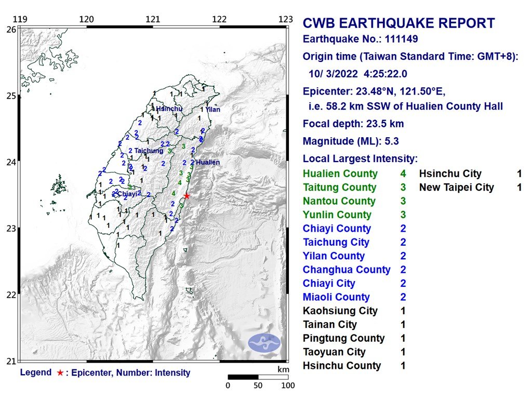
Task: Select Yunlin County in the intensity list
Action: point(337,215)
